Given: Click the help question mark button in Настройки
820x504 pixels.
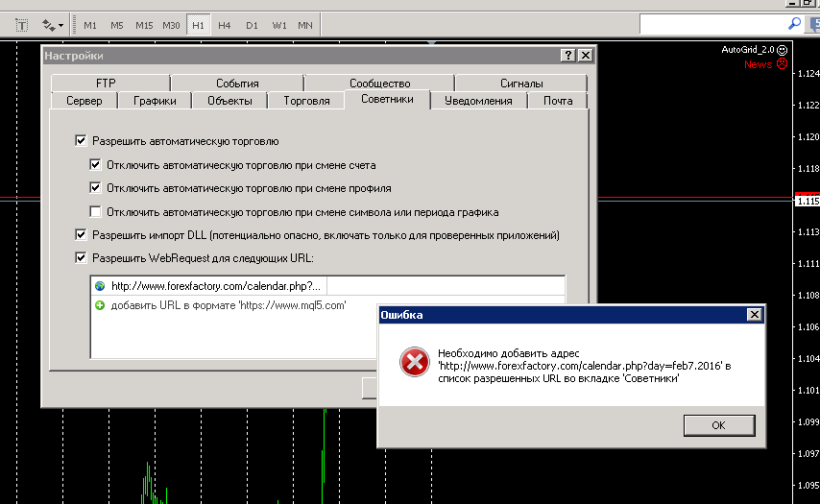Looking at the screenshot, I should [x=567, y=56].
